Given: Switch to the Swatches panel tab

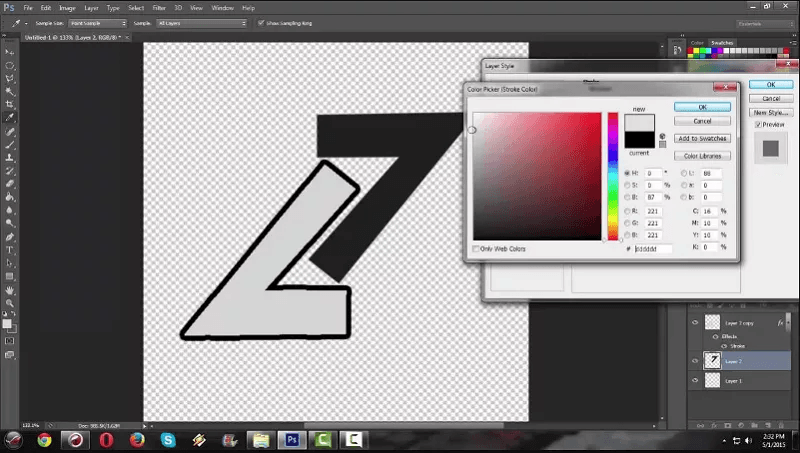Looking at the screenshot, I should (x=722, y=43).
